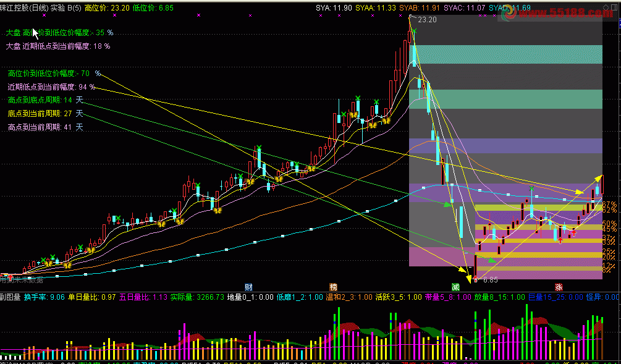
Task: Click the 高位价: 23.20 readout
Action: 107,8
